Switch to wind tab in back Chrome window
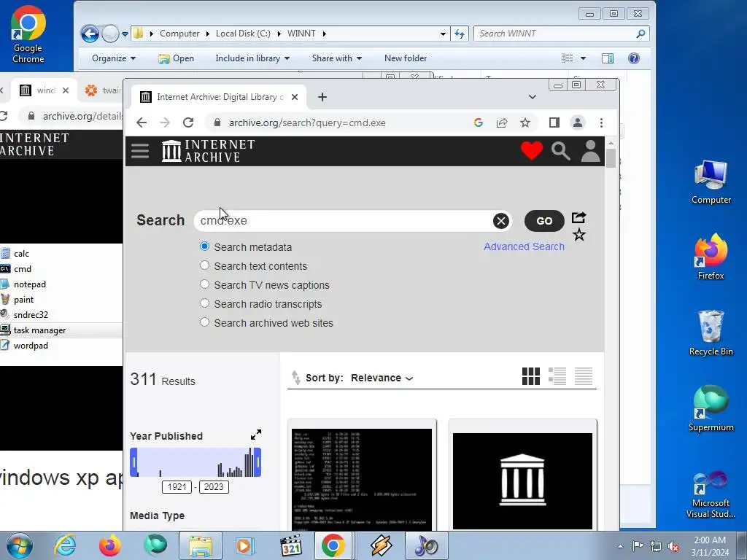Screen dimensions: 747x560 click(x=43, y=90)
